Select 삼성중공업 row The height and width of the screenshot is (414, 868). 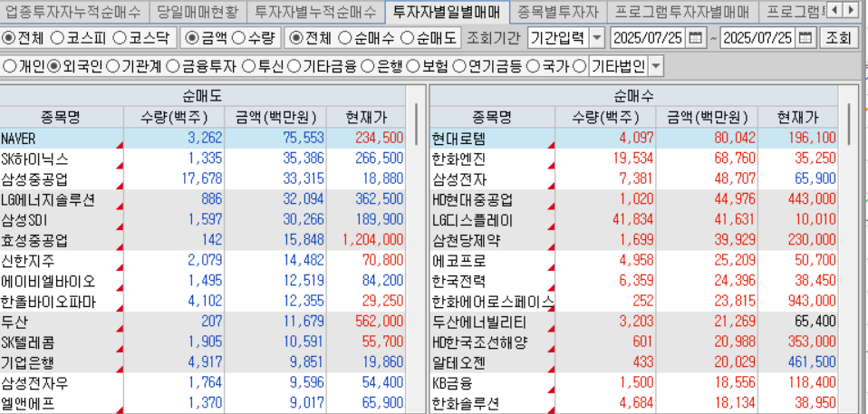click(202, 179)
